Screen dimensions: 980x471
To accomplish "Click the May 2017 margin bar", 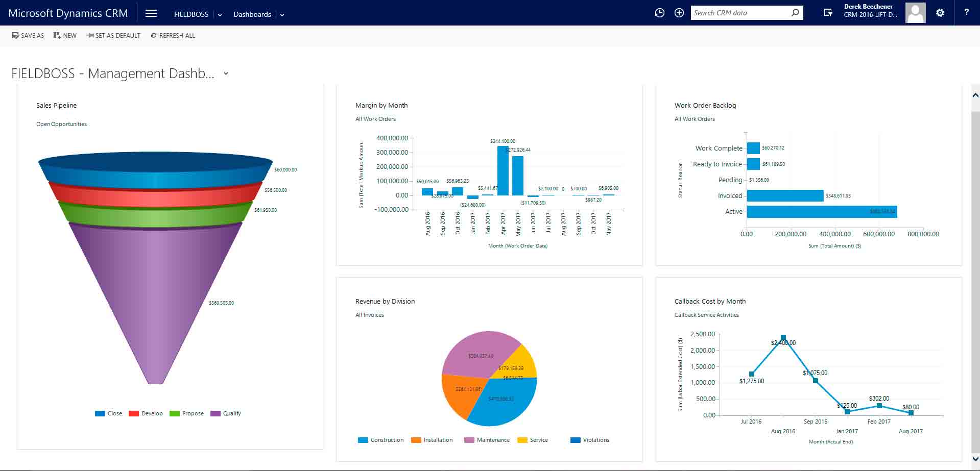I will tap(518, 176).
